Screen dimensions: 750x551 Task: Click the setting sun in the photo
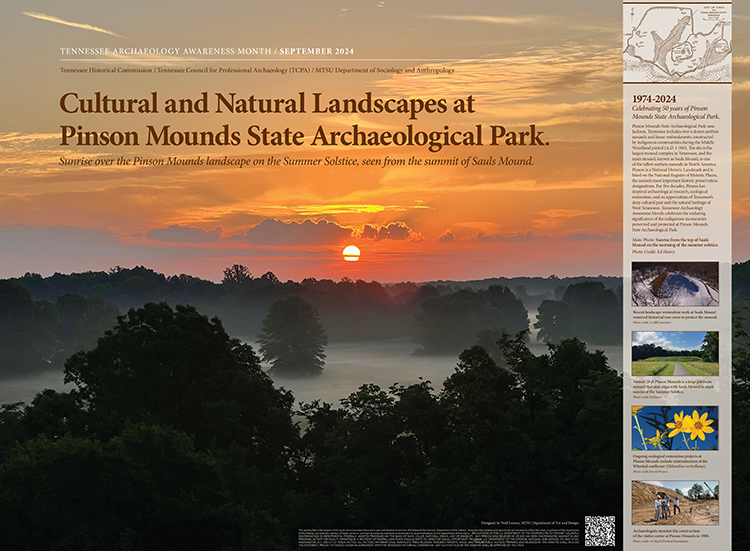click(x=351, y=253)
